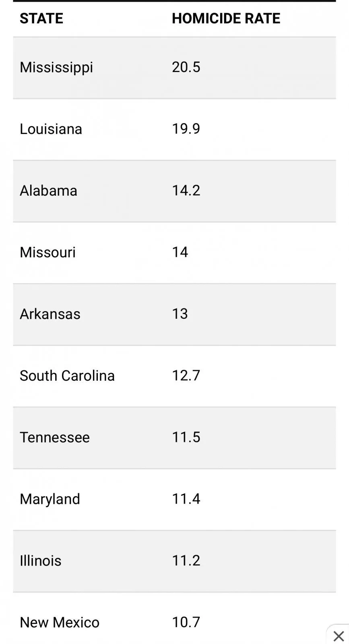Select the HOMICIDE RATE column header
The image size is (349, 644).
pos(226,19)
